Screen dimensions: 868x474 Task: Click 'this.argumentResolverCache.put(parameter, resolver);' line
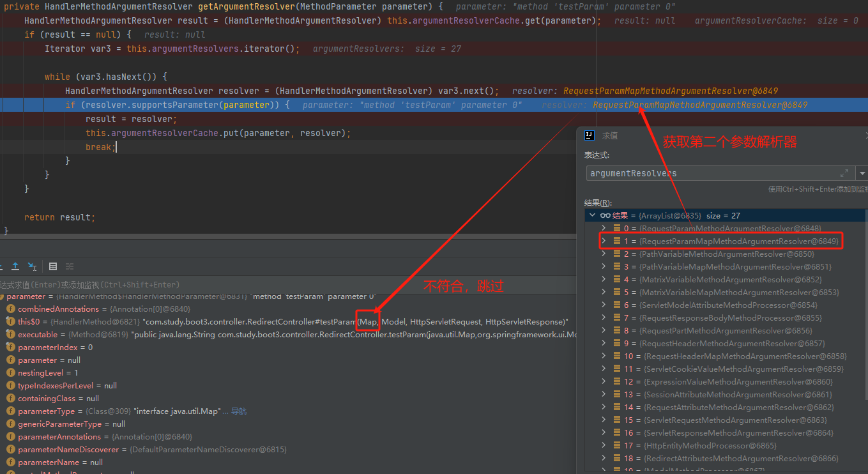[x=218, y=133]
